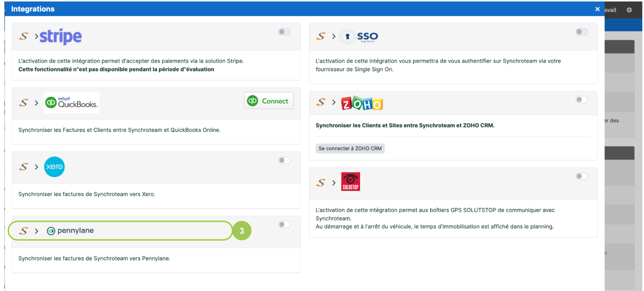This screenshot has width=644, height=291.
Task: Click the bold ZOHO CRM sync description
Action: pos(405,126)
